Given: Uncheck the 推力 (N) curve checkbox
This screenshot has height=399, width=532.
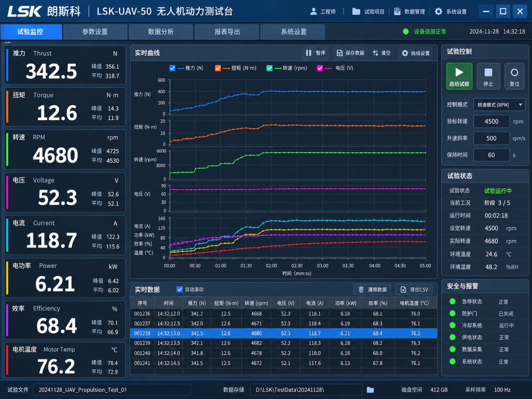Looking at the screenshot, I should click(x=172, y=68).
